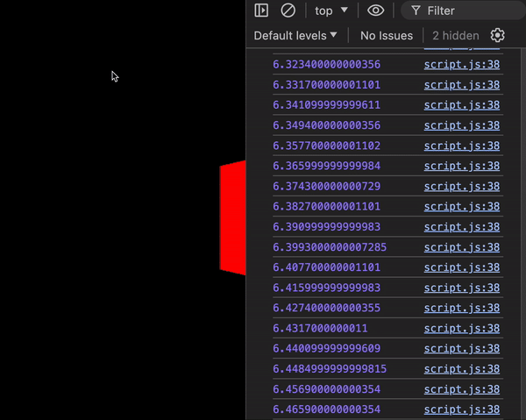526x420 pixels.
Task: Toggle the console sidebar panel icon
Action: tap(261, 11)
